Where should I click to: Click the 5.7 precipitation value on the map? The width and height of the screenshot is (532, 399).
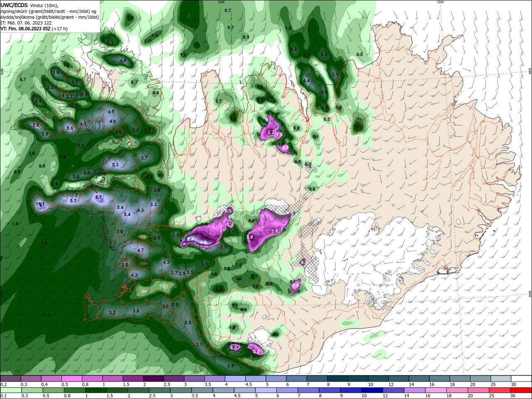pyautogui.click(x=73, y=201)
